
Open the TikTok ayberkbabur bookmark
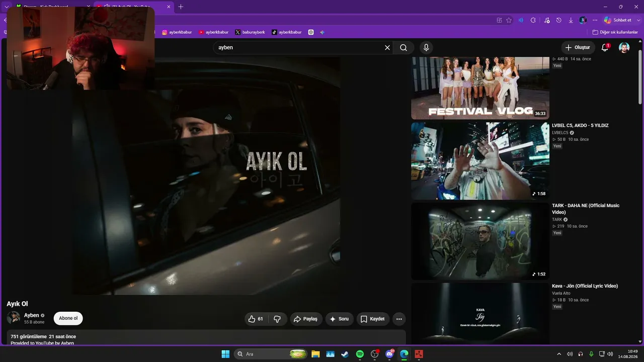coord(287,32)
